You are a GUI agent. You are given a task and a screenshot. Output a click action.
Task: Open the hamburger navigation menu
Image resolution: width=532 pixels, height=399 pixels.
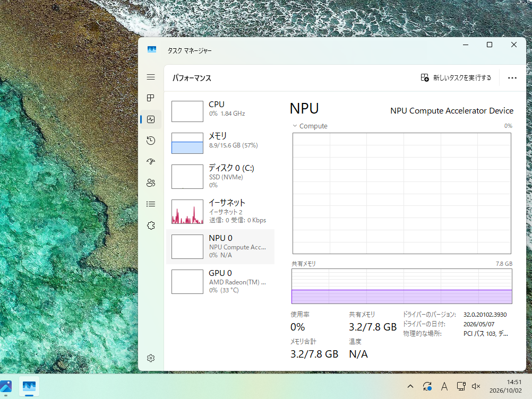click(x=151, y=77)
